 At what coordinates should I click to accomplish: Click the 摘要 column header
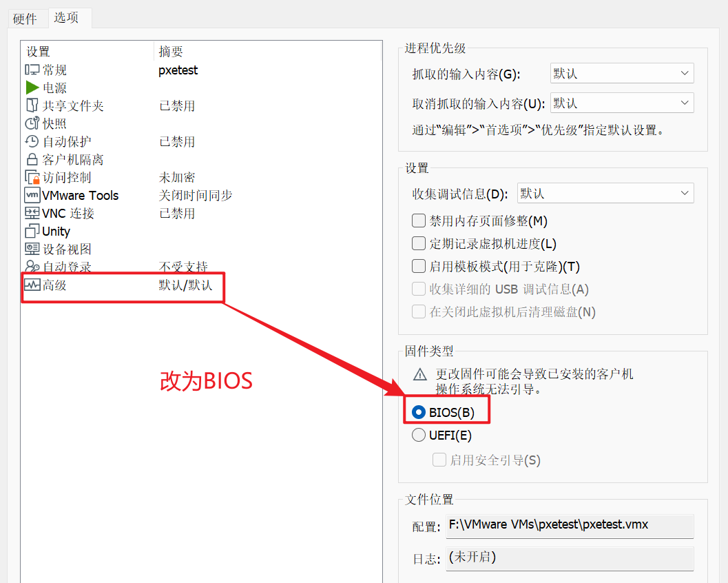pyautogui.click(x=171, y=52)
